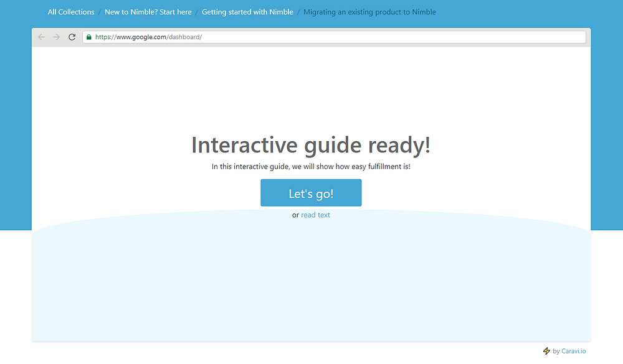Screen dimensions: 623x364
Task: Click the lightning bolt Caravi icon
Action: tap(547, 351)
